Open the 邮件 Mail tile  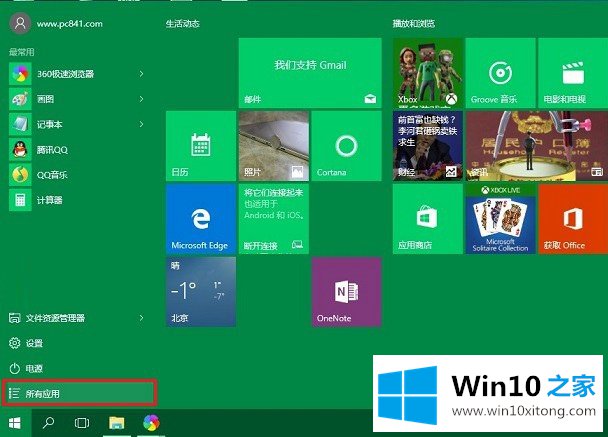310,73
